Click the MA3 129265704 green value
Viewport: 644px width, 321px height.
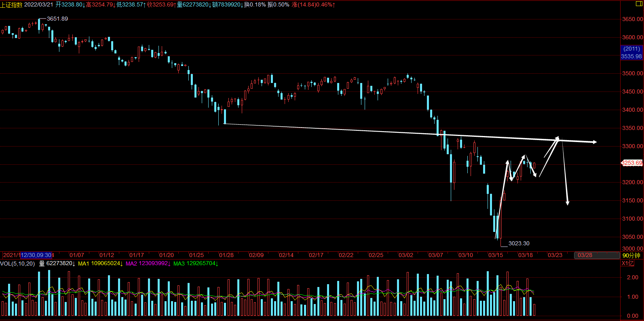point(196,264)
